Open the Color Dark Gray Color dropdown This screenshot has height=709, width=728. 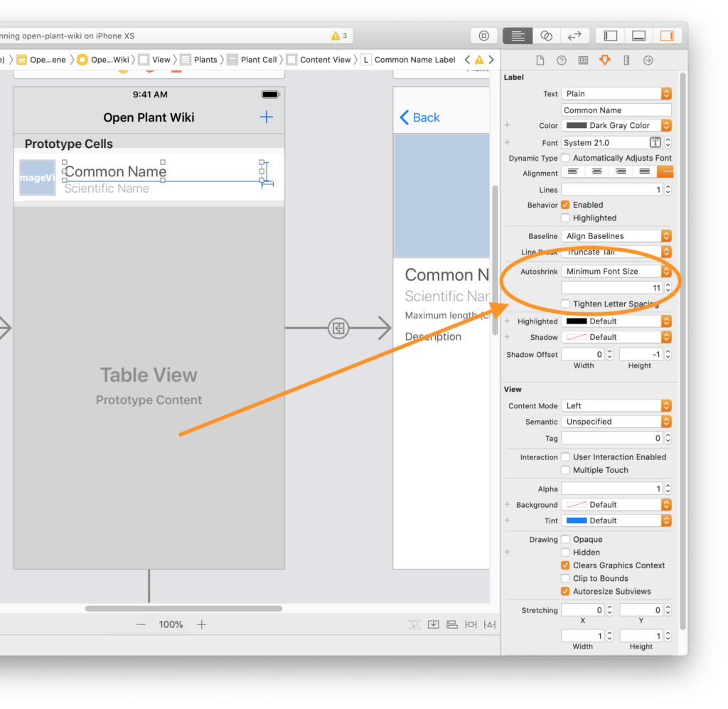pos(616,125)
